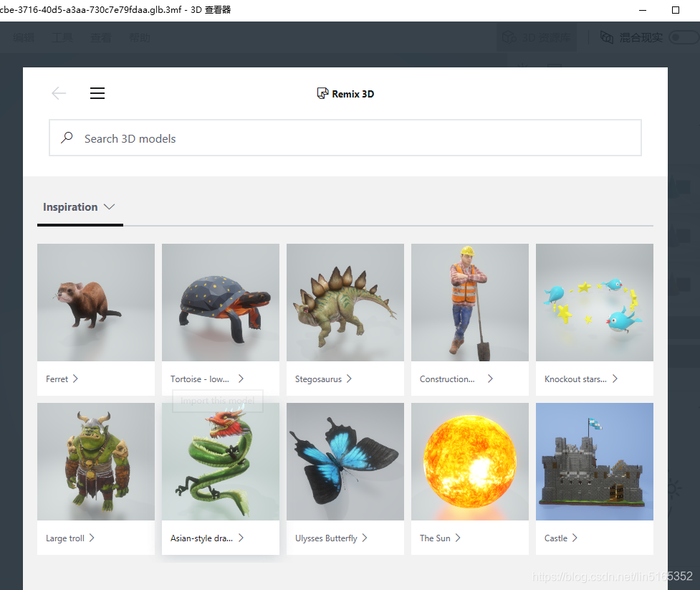Click the 3D library cube icon

509,37
